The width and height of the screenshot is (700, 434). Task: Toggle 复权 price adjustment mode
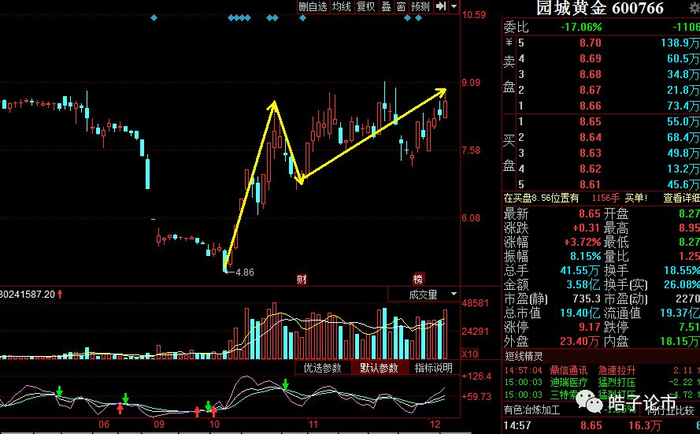[x=366, y=6]
